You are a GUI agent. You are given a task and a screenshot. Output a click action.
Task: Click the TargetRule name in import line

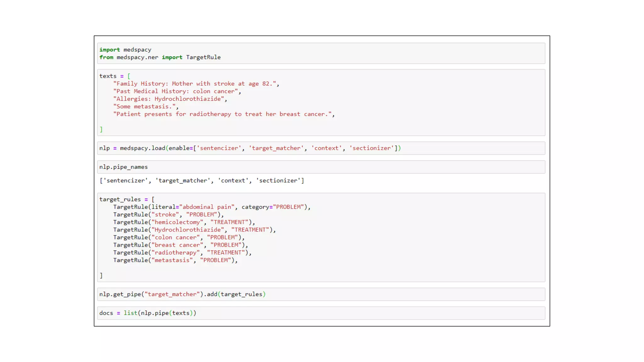click(x=203, y=58)
